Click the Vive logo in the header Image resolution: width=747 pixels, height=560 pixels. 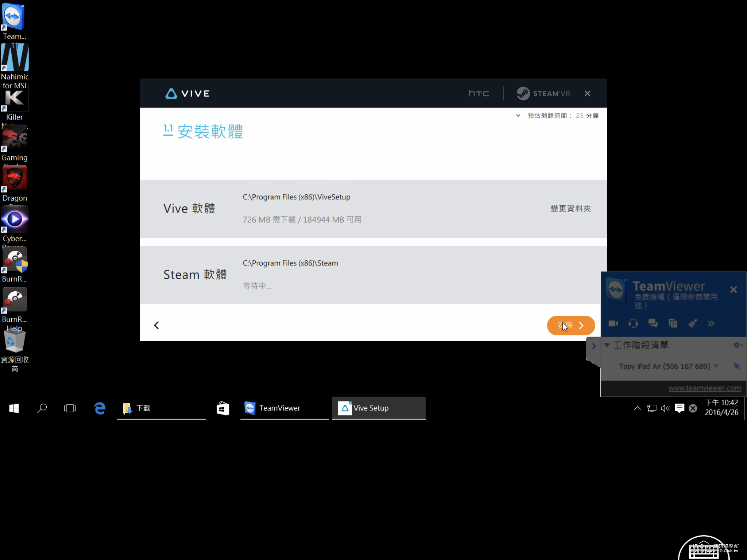[187, 93]
